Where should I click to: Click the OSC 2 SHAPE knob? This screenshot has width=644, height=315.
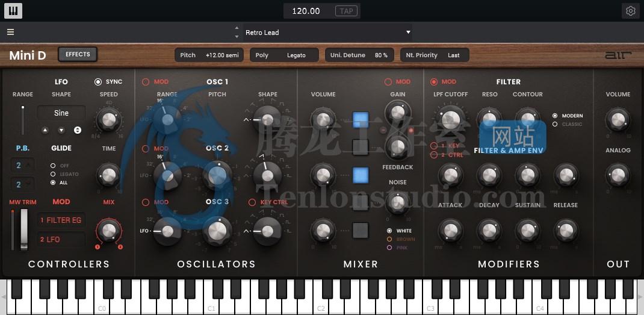(x=268, y=176)
